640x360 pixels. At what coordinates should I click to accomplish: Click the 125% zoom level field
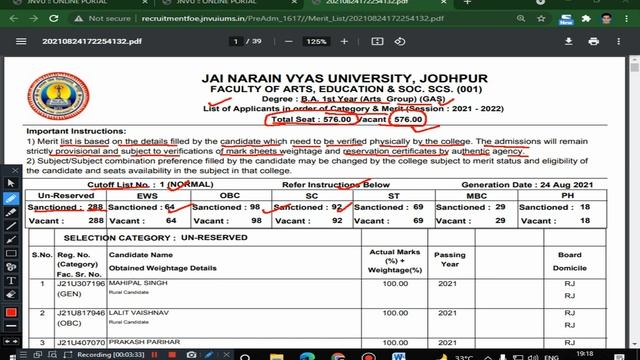point(316,42)
